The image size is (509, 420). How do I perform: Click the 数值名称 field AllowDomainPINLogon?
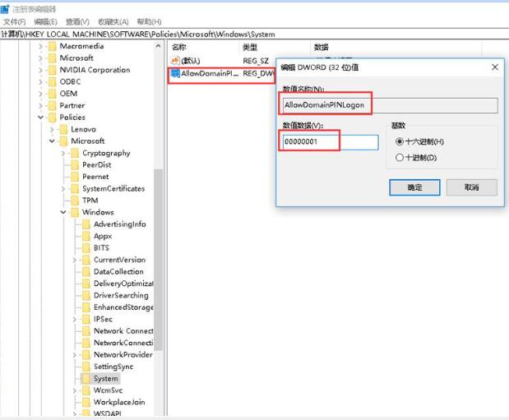click(x=390, y=105)
